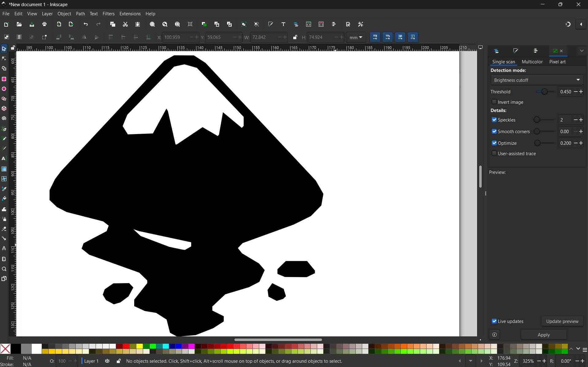Click the Print icon
The image size is (588, 367).
coord(44,24)
